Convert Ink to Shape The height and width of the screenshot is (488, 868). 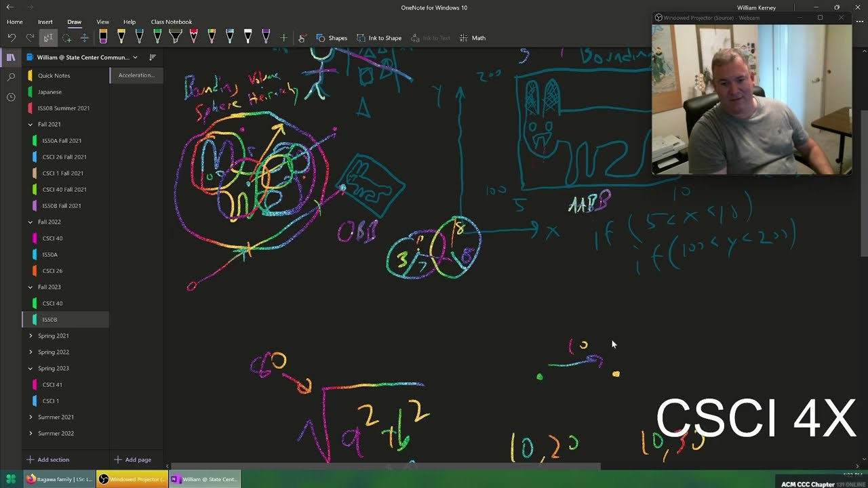379,38
